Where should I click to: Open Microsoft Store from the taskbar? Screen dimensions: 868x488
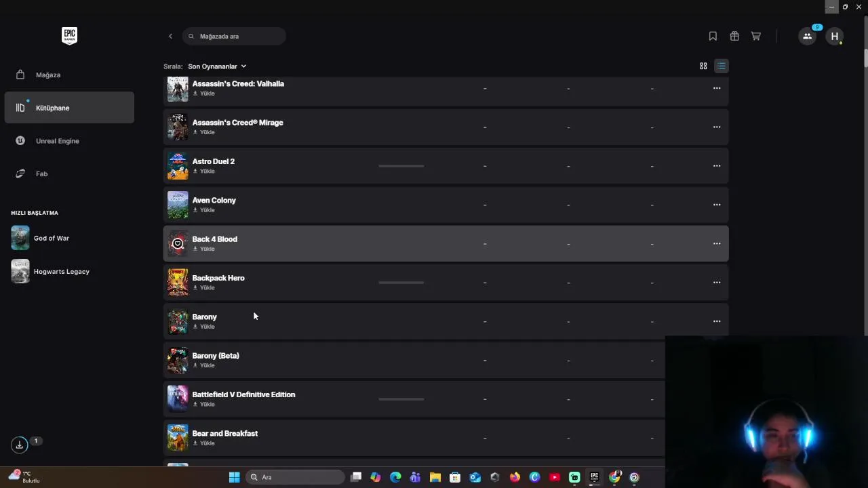tap(455, 477)
